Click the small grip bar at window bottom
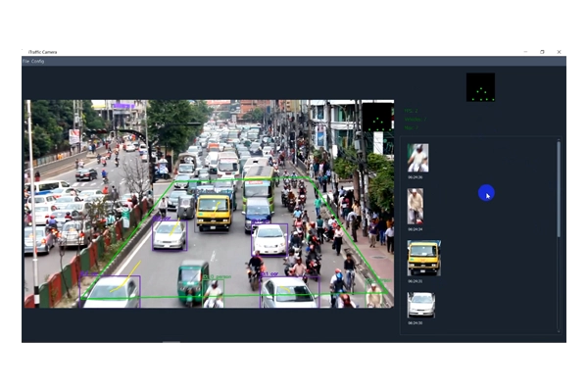Image resolution: width=588 pixels, height=392 pixels. tap(171, 342)
